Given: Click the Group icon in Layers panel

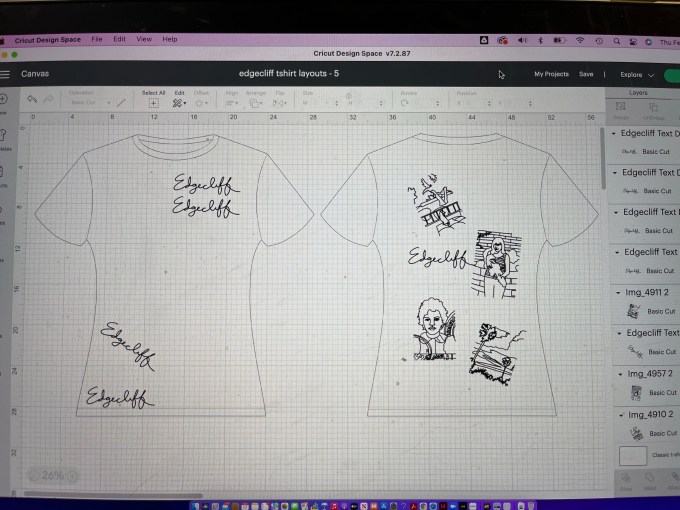Looking at the screenshot, I should point(620,109).
